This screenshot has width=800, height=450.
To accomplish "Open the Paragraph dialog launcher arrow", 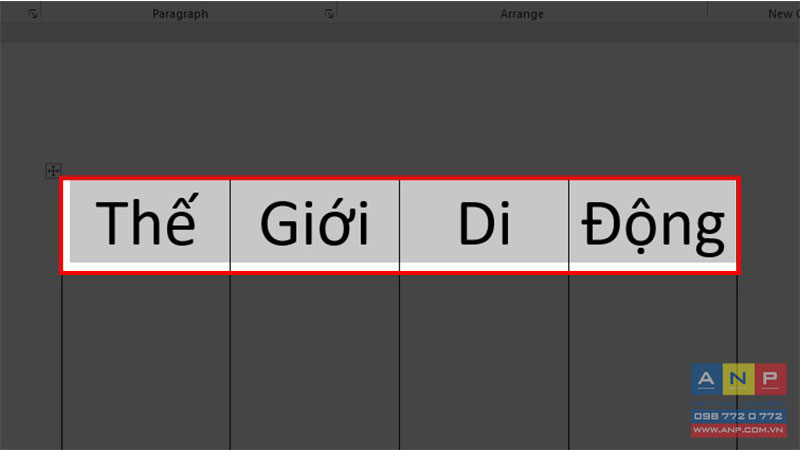I will click(329, 15).
